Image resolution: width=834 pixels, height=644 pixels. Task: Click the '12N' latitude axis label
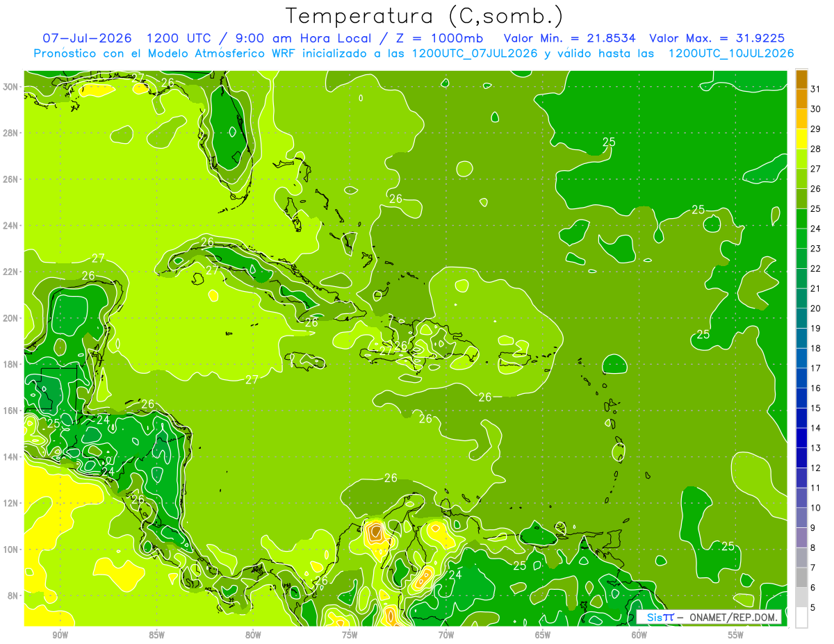[x=11, y=503]
